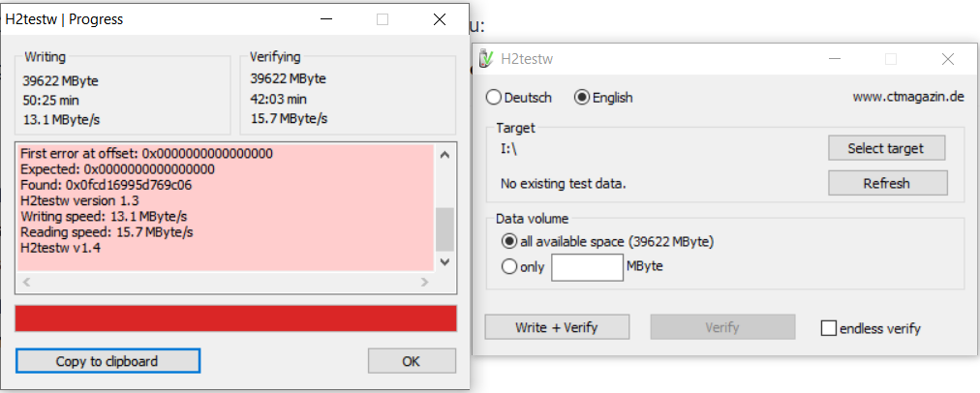Click the 'I:\' target path text

(x=508, y=149)
